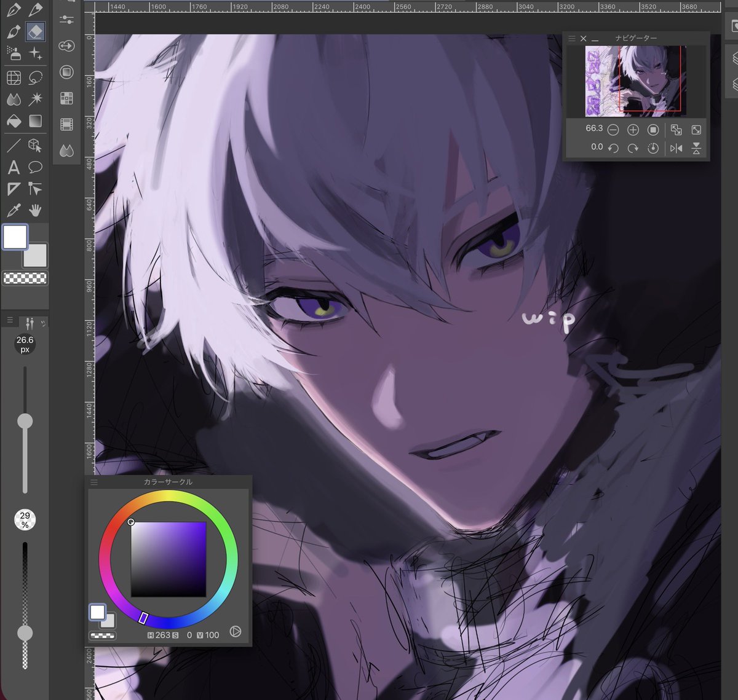The width and height of the screenshot is (738, 700).
Task: Zoom in using the Navigator plus button
Action: coord(633,130)
